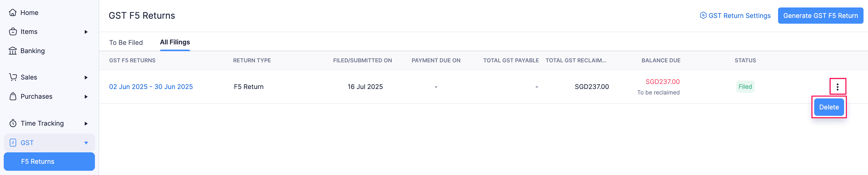Image resolution: width=868 pixels, height=175 pixels.
Task: Click the Banking building icon
Action: pyautogui.click(x=13, y=51)
